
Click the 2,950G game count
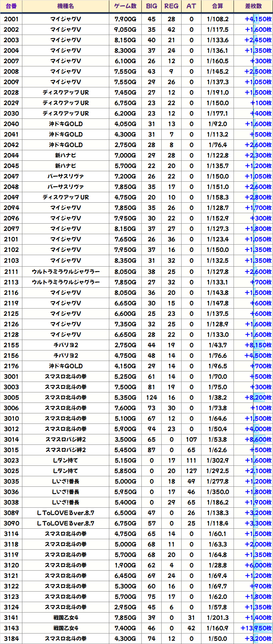(x=125, y=607)
